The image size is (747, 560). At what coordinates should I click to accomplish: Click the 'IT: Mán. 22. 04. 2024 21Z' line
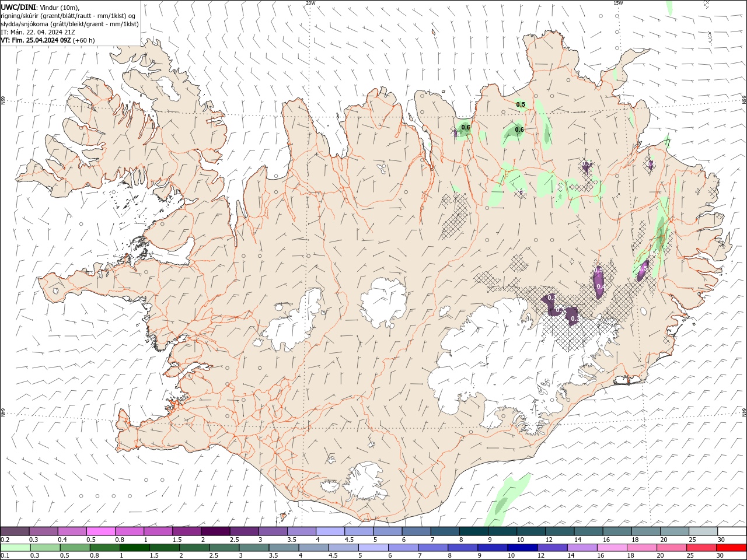tap(37, 32)
